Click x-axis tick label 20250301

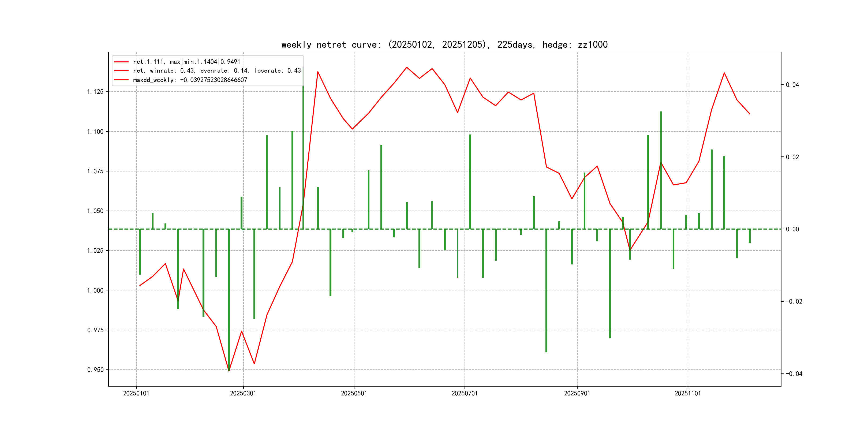243,393
